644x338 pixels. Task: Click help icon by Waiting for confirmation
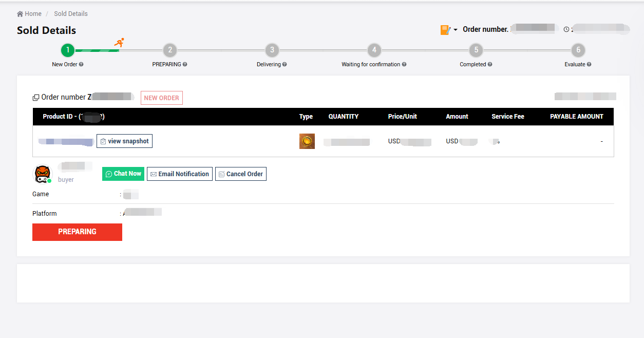pyautogui.click(x=404, y=65)
